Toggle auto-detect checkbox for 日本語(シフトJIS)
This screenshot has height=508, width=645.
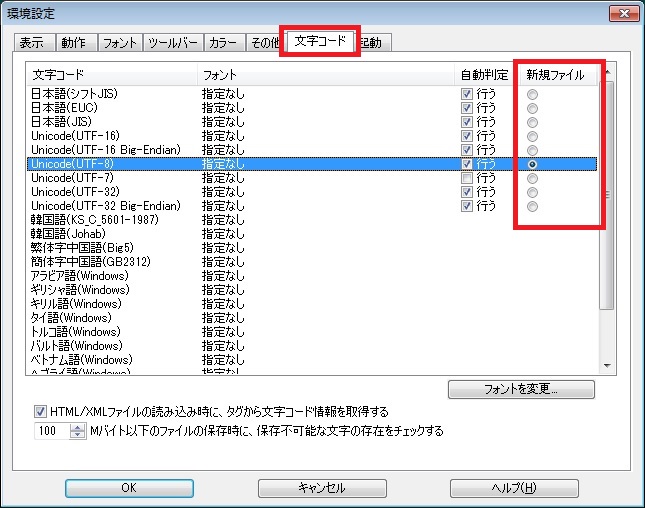(x=466, y=94)
